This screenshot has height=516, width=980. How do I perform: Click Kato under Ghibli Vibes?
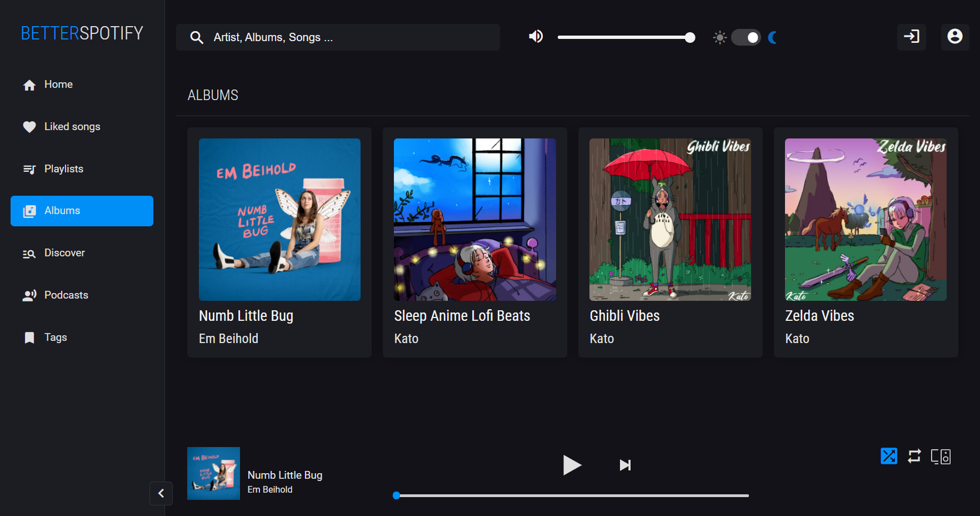point(602,339)
